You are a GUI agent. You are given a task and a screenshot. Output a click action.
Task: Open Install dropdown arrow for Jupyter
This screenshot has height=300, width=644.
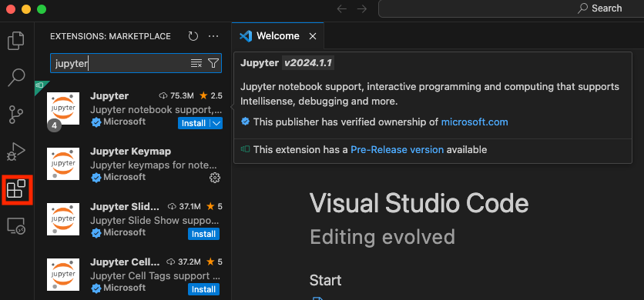coord(217,123)
